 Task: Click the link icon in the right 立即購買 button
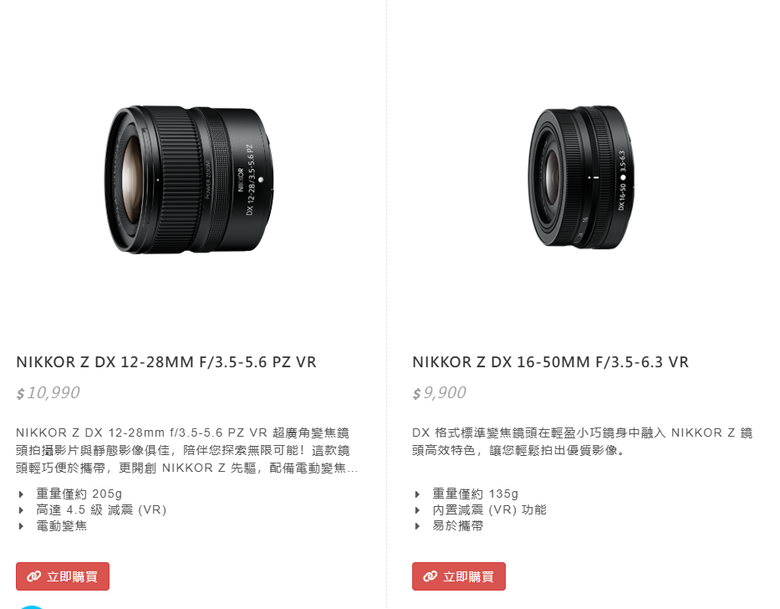pyautogui.click(x=430, y=576)
